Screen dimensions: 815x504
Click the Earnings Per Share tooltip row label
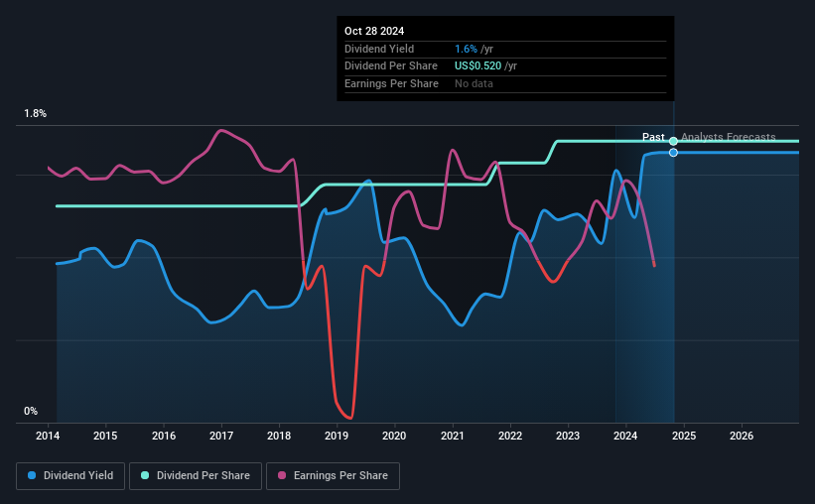[x=391, y=83]
